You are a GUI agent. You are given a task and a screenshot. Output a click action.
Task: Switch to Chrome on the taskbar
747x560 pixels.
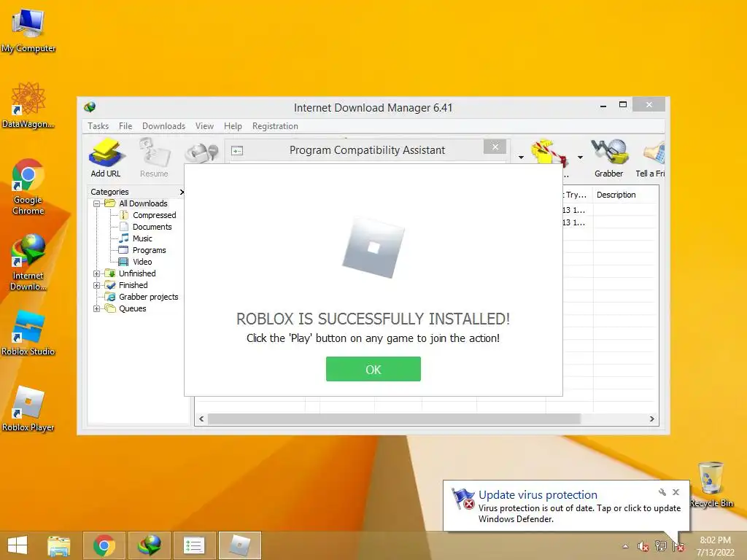[x=104, y=545]
